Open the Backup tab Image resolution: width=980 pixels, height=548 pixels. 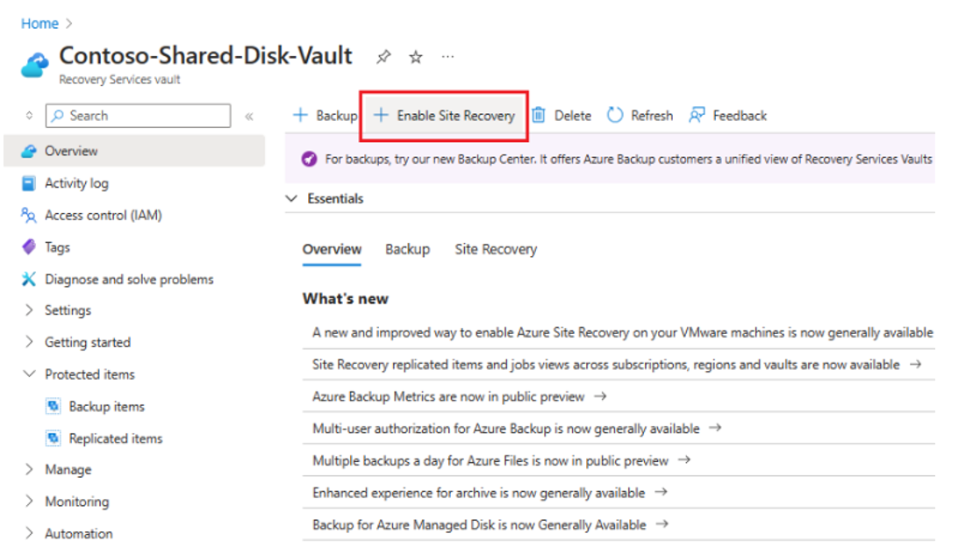407,249
